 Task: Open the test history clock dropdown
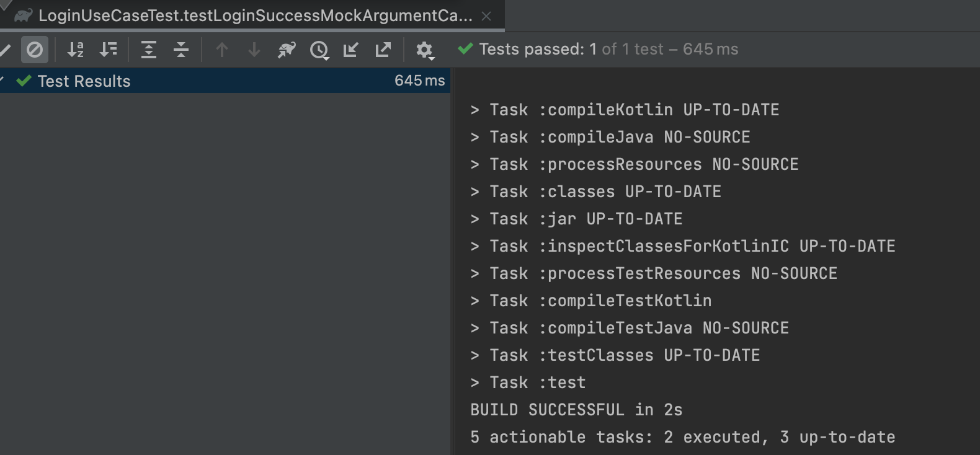pyautogui.click(x=319, y=50)
